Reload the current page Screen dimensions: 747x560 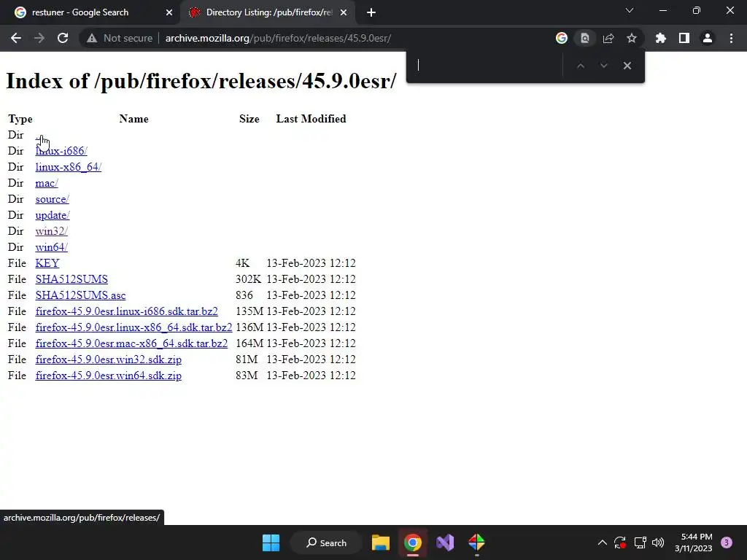tap(63, 38)
